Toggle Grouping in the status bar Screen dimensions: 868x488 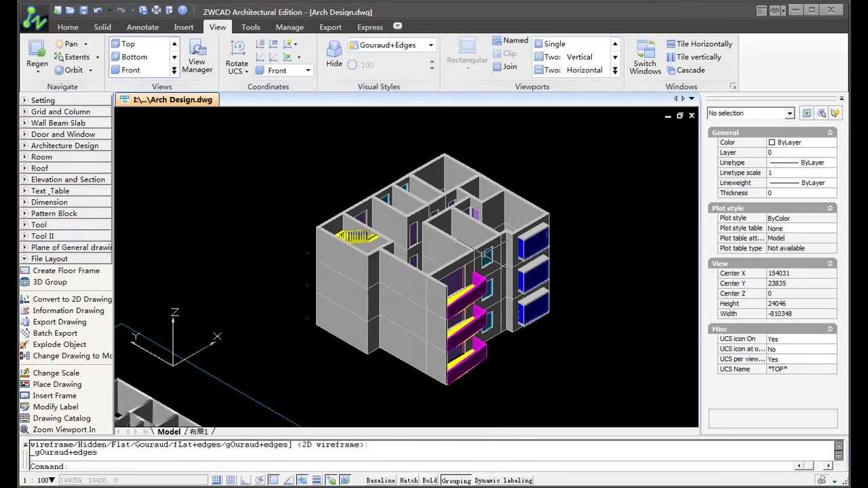[x=456, y=481]
